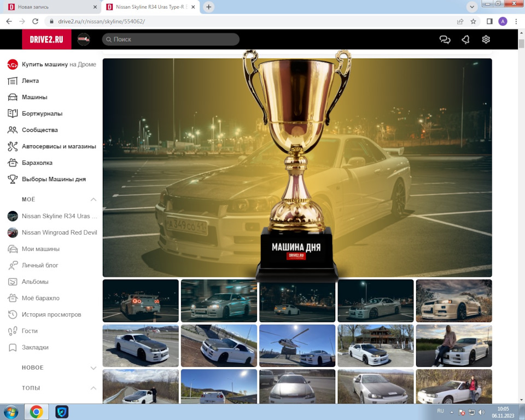This screenshot has height=420, width=525.
Task: Open a new browser tab
Action: click(x=208, y=7)
